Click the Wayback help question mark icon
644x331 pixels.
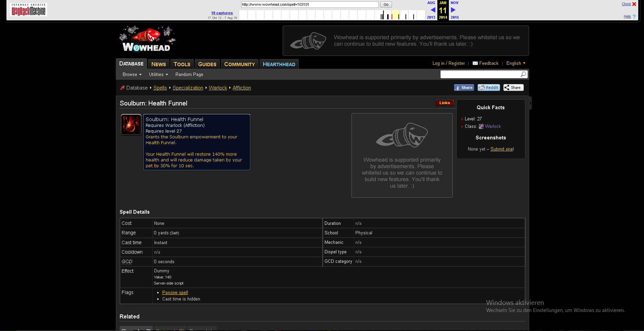coord(634,17)
